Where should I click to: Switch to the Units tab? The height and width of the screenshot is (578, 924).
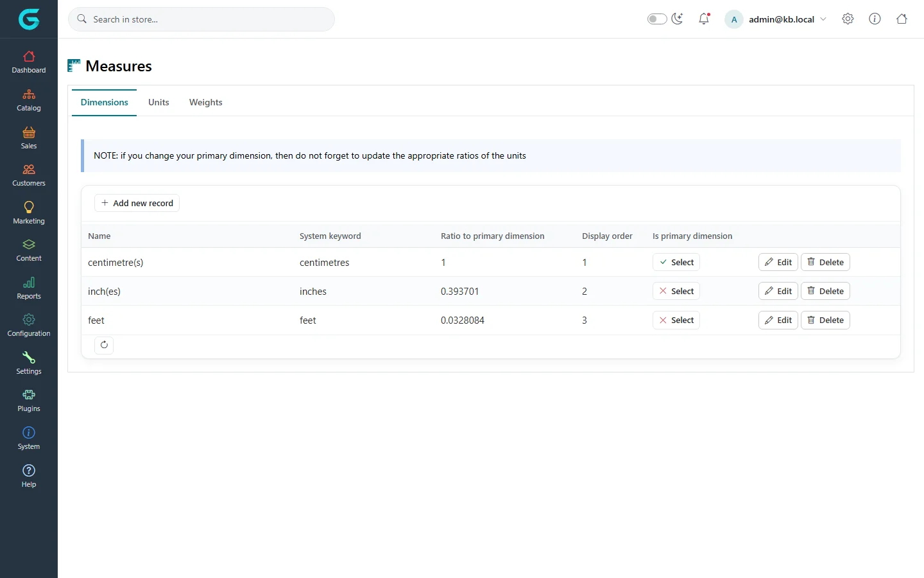158,102
